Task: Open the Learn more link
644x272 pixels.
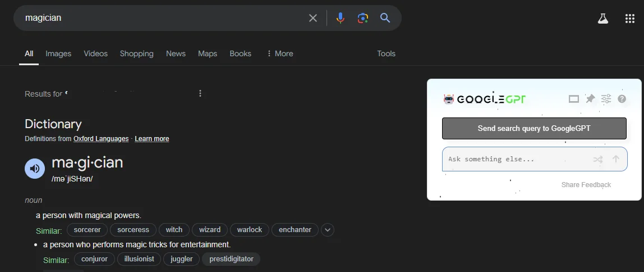Action: [x=152, y=139]
